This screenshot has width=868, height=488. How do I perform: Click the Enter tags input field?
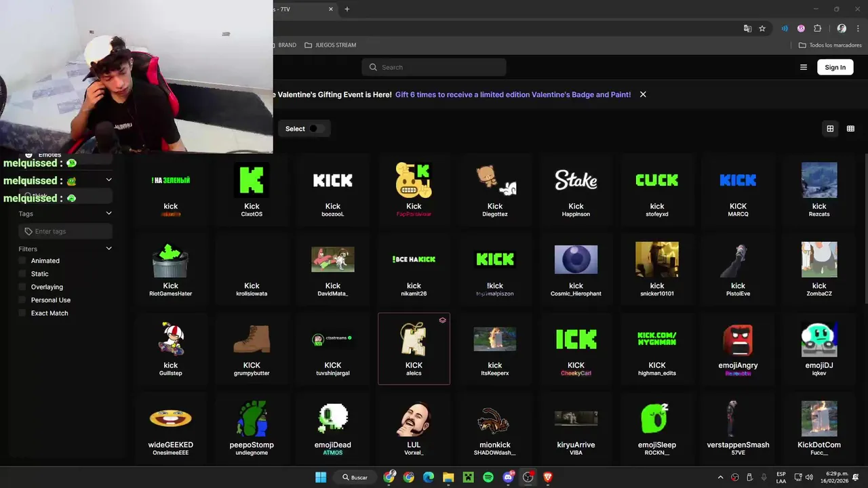66,231
